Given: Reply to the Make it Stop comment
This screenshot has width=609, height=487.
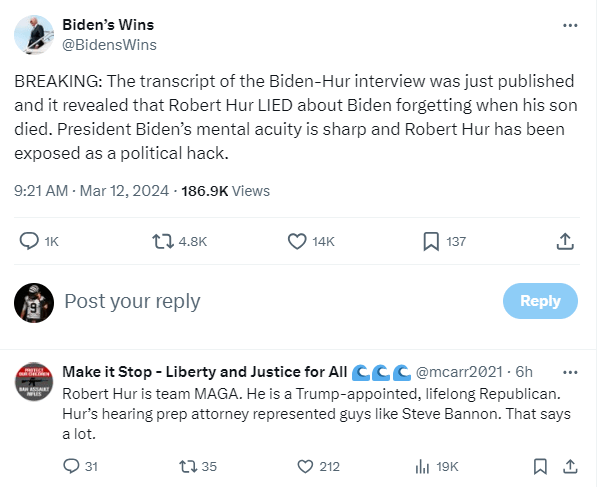Looking at the screenshot, I should pyautogui.click(x=71, y=466).
